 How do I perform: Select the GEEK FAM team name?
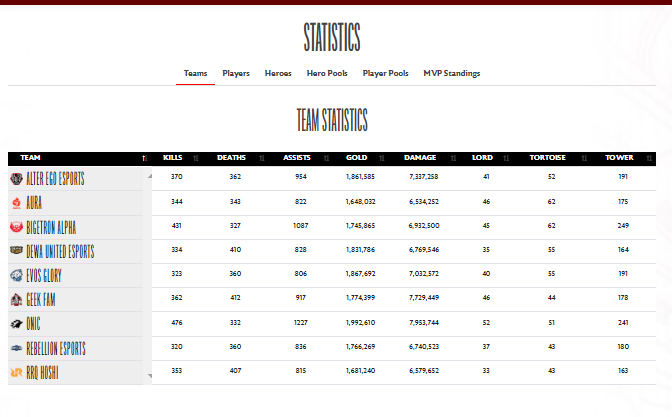[41, 300]
